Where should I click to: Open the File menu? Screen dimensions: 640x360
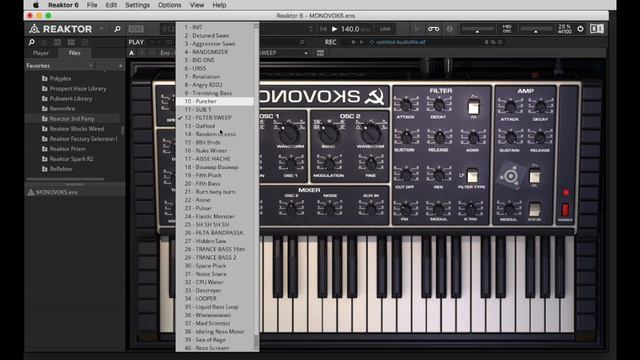click(x=92, y=5)
